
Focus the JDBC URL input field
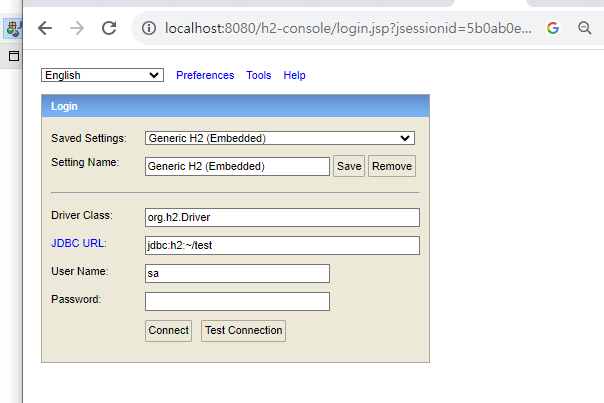(282, 245)
